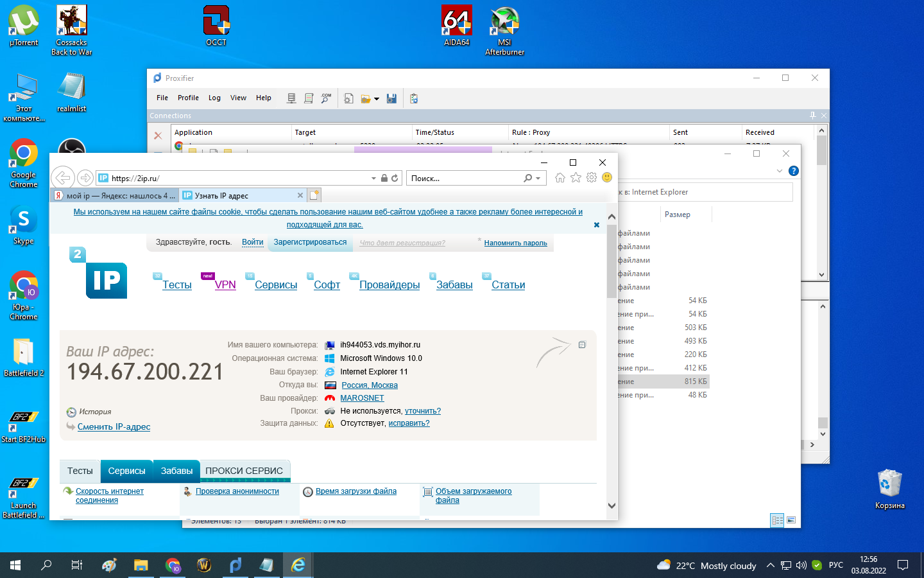Open the load profile dropdown arrow in Proxifier
Screen dimensions: 924x578
click(x=377, y=99)
